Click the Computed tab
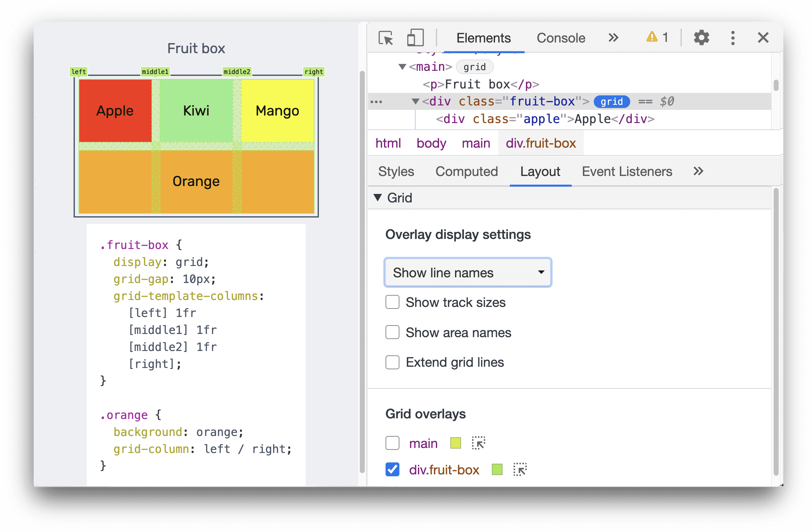The width and height of the screenshot is (812, 532). pyautogui.click(x=467, y=172)
